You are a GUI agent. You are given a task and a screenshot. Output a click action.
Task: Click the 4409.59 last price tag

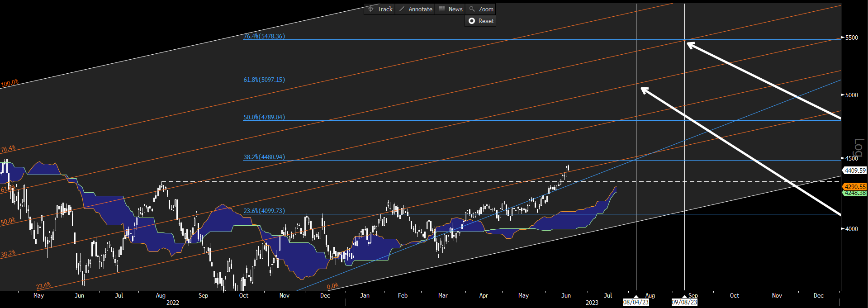point(854,171)
